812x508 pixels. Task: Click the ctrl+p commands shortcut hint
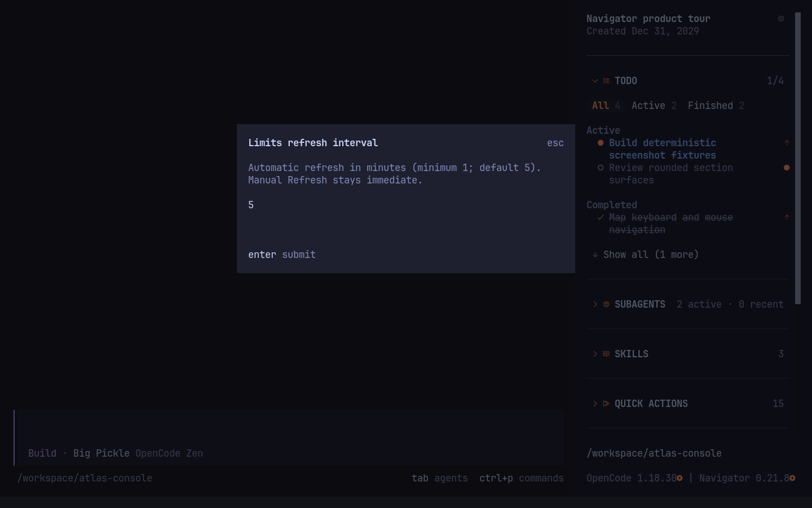(x=522, y=478)
